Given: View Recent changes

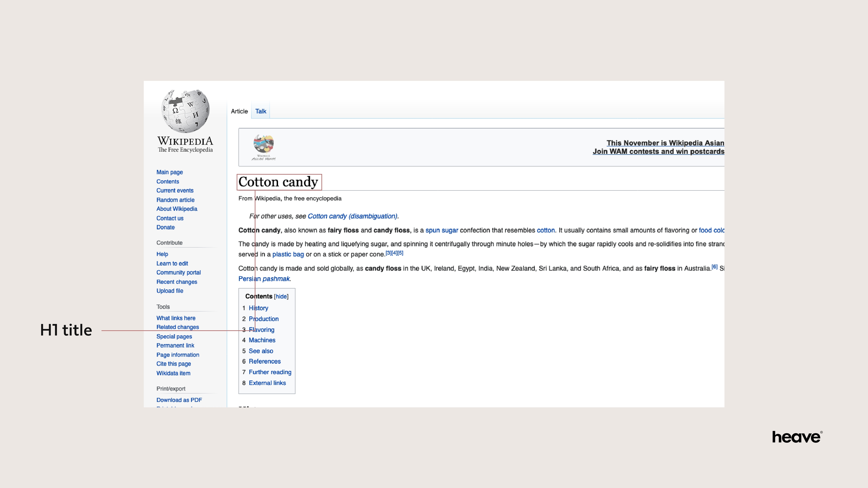Looking at the screenshot, I should [177, 282].
